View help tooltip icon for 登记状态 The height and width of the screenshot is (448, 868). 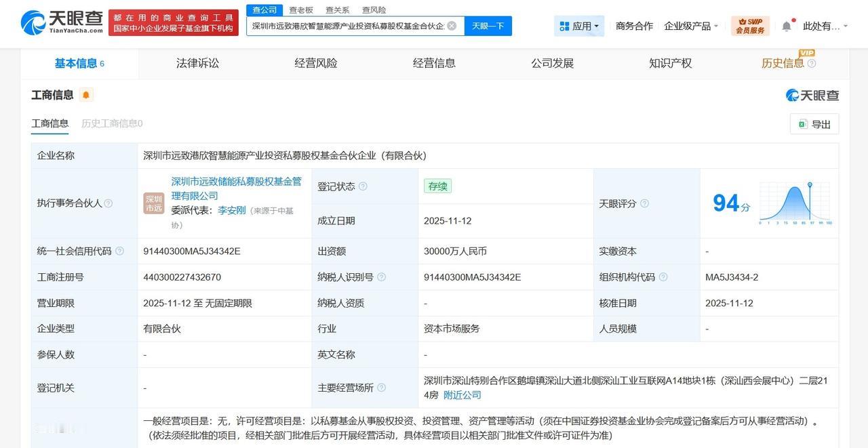(x=364, y=186)
